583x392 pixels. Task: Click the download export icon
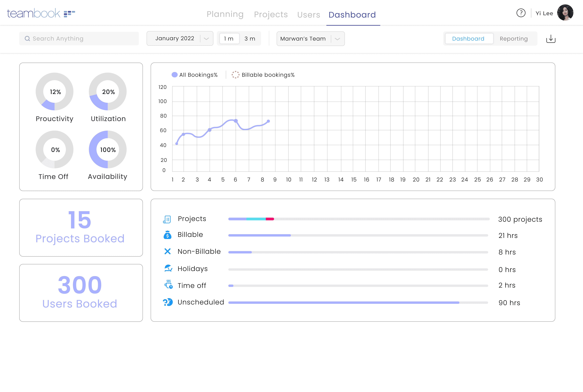click(551, 39)
